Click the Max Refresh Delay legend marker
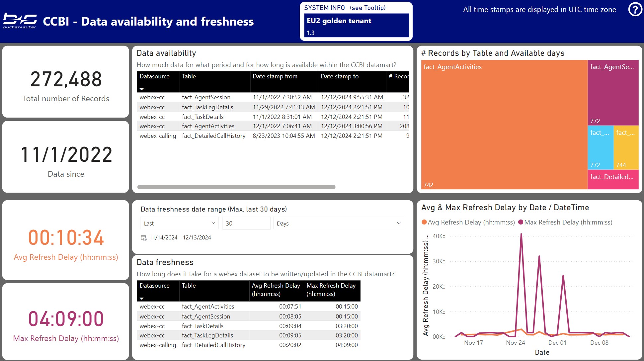 click(x=521, y=222)
